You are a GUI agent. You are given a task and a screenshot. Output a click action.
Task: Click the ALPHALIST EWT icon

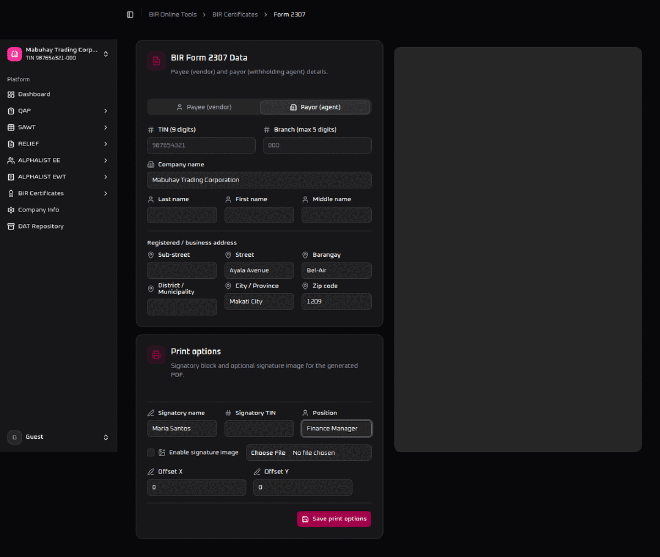(x=11, y=177)
